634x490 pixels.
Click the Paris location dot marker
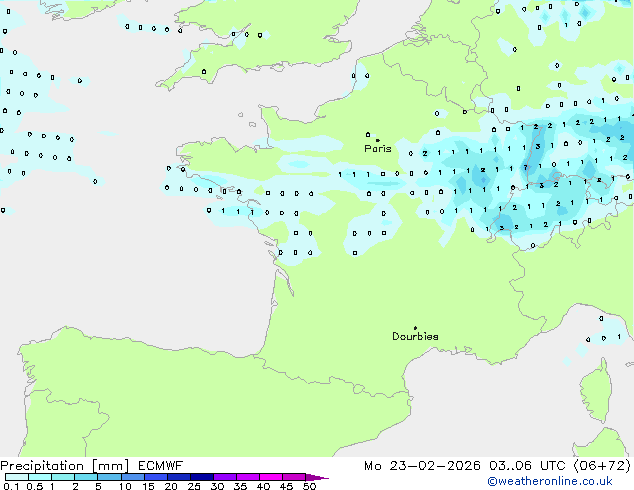[378, 140]
